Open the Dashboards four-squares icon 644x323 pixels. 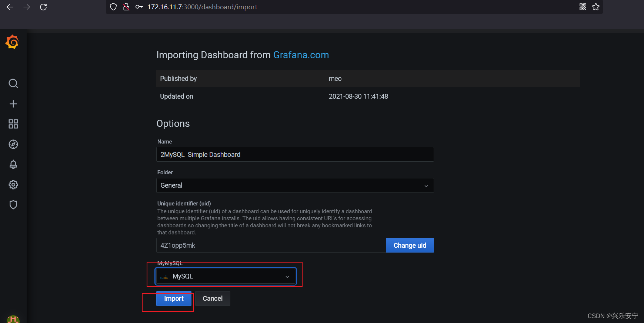pyautogui.click(x=13, y=124)
